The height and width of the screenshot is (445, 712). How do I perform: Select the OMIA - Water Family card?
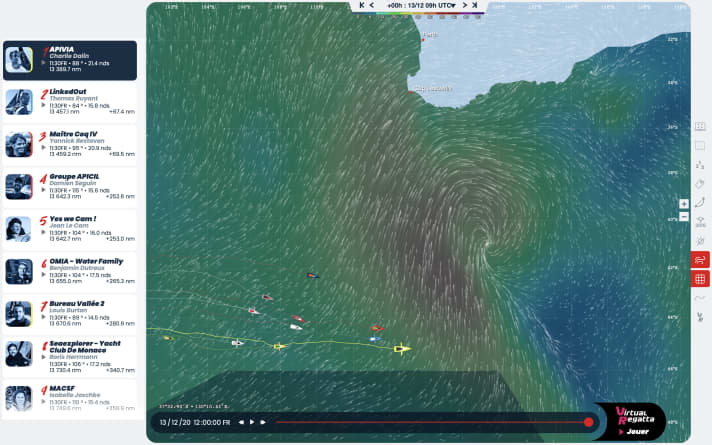[70, 272]
